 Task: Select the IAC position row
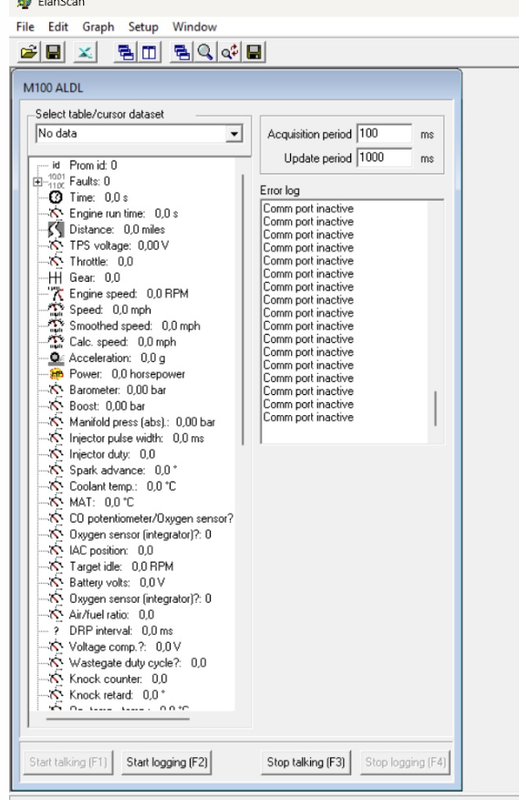111,551
